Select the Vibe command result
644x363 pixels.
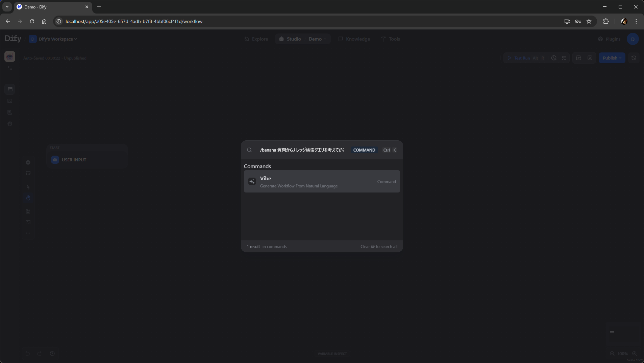click(x=321, y=182)
